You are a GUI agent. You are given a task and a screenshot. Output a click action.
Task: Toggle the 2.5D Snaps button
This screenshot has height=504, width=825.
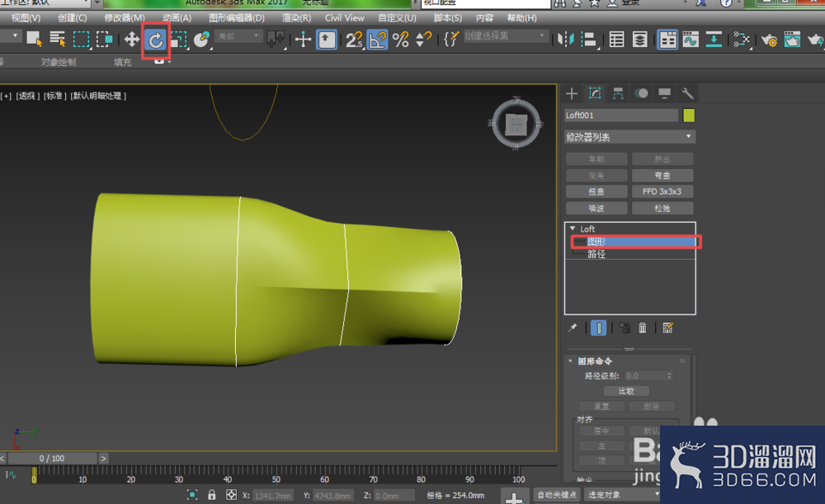tap(354, 40)
